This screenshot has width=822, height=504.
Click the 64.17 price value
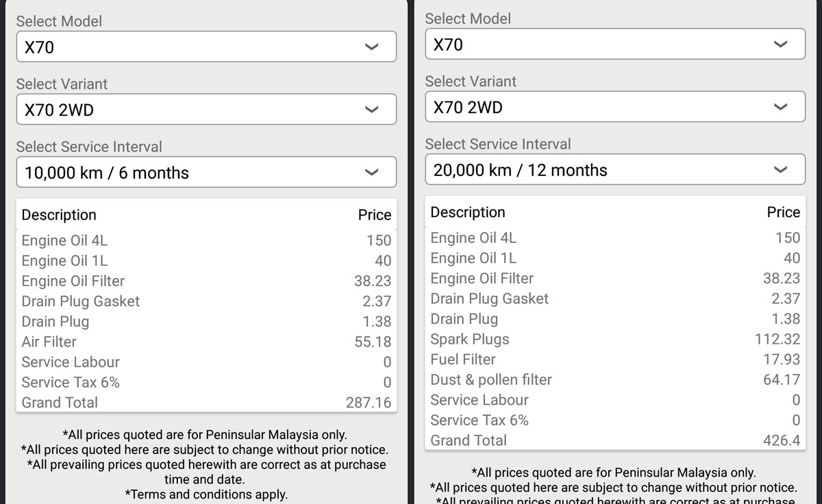pos(782,379)
